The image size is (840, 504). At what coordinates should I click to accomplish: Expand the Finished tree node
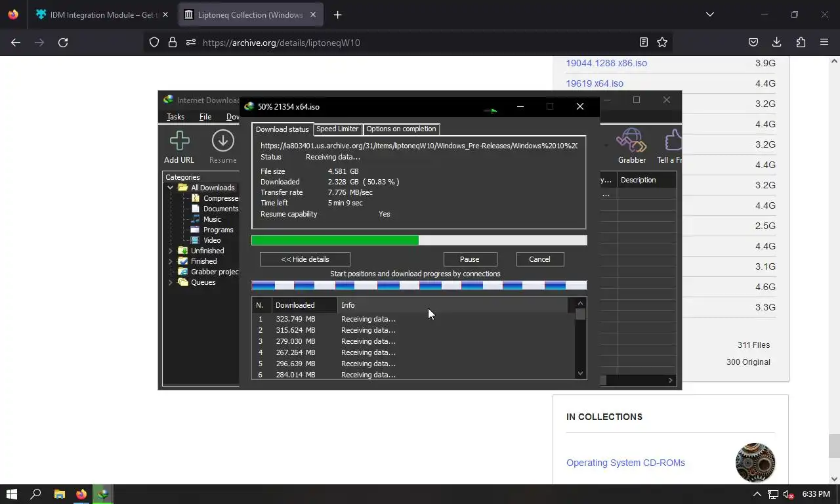point(171,261)
